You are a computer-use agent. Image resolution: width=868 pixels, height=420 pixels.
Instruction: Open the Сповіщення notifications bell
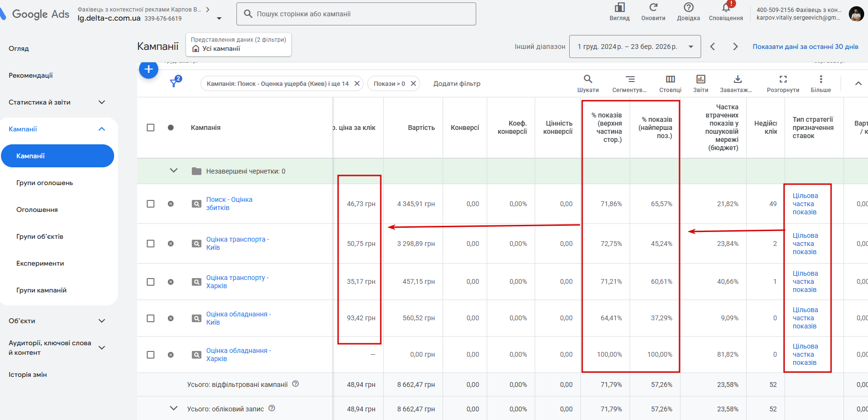click(x=726, y=8)
